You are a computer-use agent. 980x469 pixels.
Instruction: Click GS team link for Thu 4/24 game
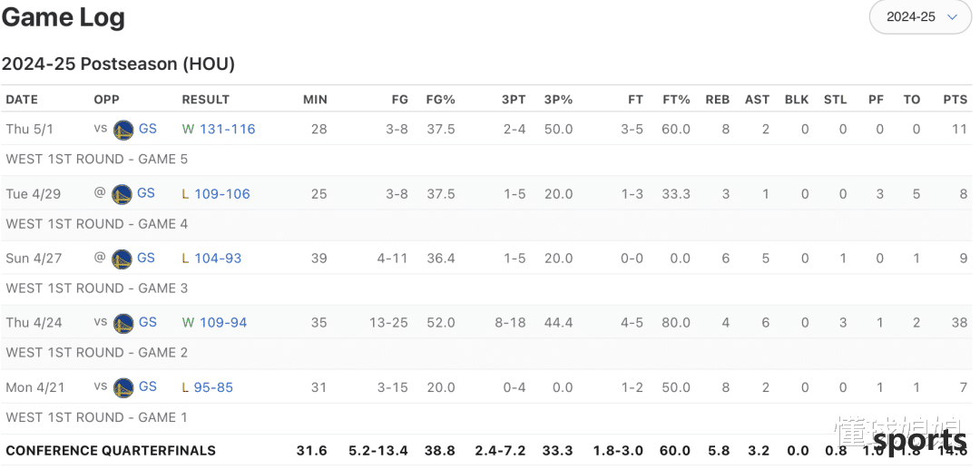coord(148,322)
